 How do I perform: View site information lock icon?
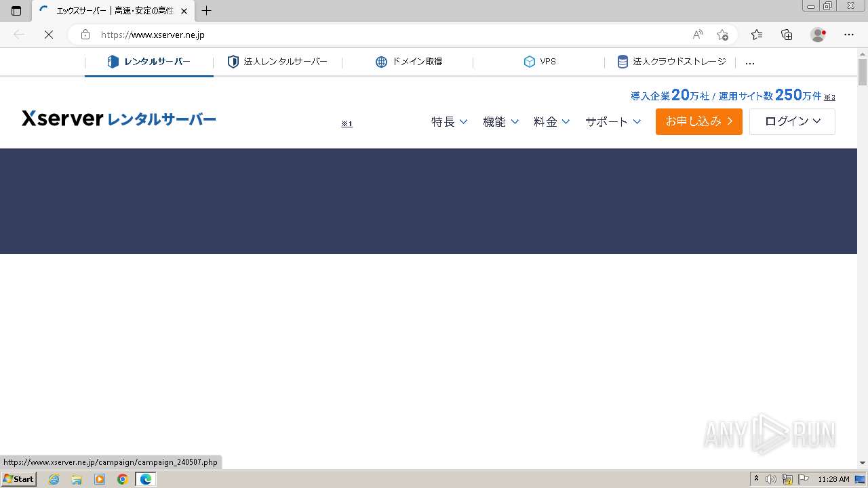coord(85,35)
